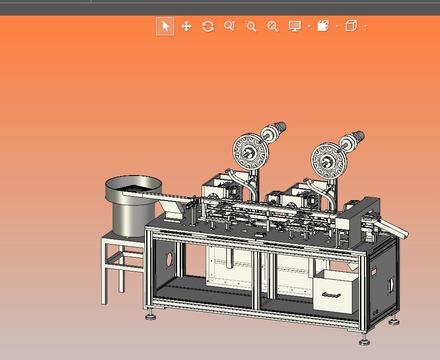Select the output chute on right end
The height and width of the screenshot is (360, 440).
tap(393, 228)
